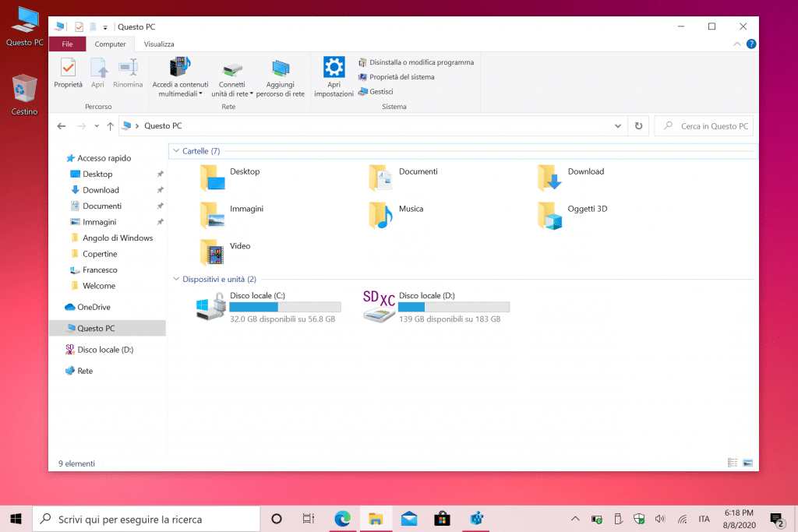Switch to details view layout
Viewport: 798px width, 532px height.
[x=733, y=463]
